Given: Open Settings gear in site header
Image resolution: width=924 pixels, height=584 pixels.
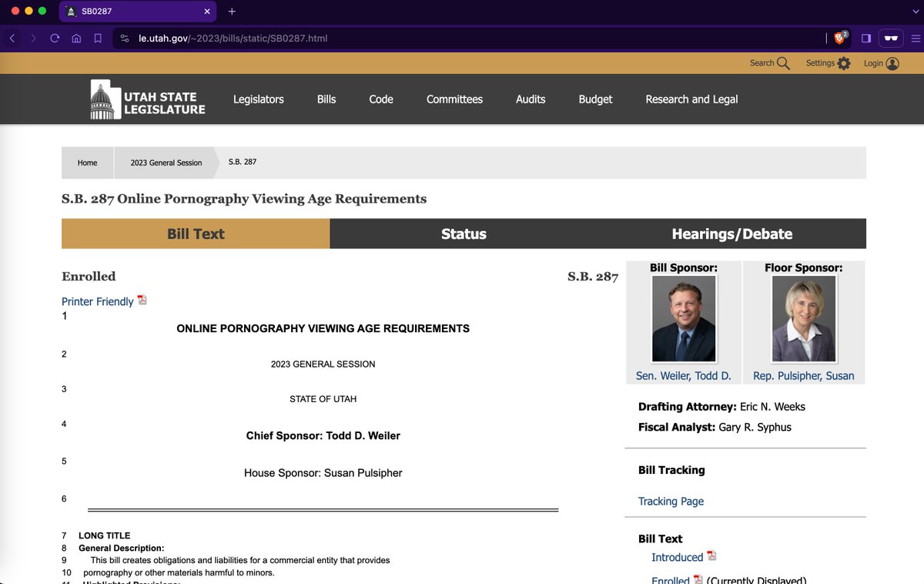Looking at the screenshot, I should (x=844, y=63).
